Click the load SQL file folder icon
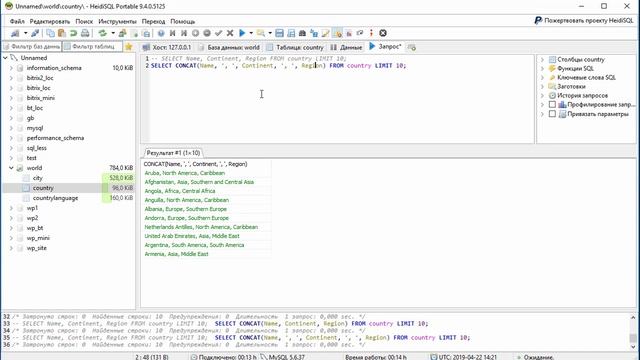The image size is (640, 360). (x=260, y=33)
